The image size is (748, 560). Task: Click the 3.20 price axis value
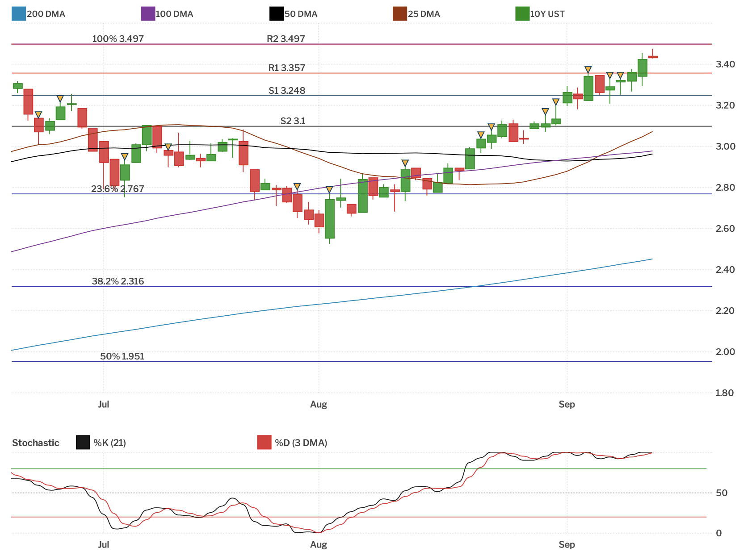pos(725,105)
